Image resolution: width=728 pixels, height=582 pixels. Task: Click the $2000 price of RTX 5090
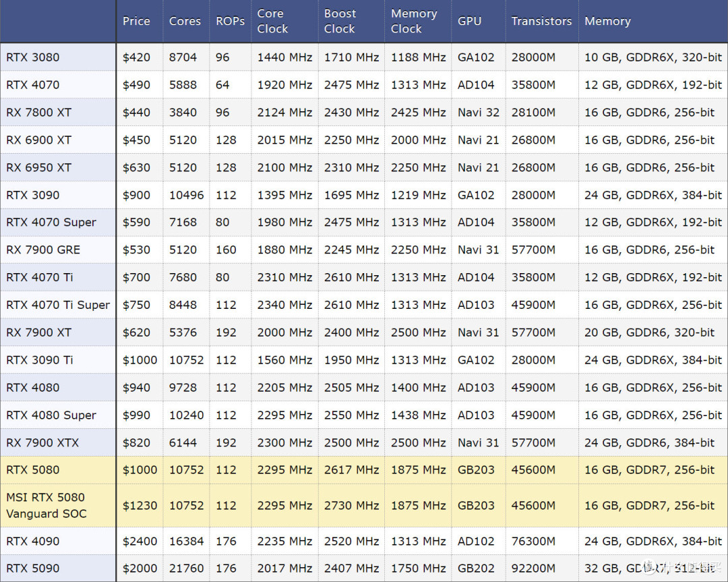[140, 568]
